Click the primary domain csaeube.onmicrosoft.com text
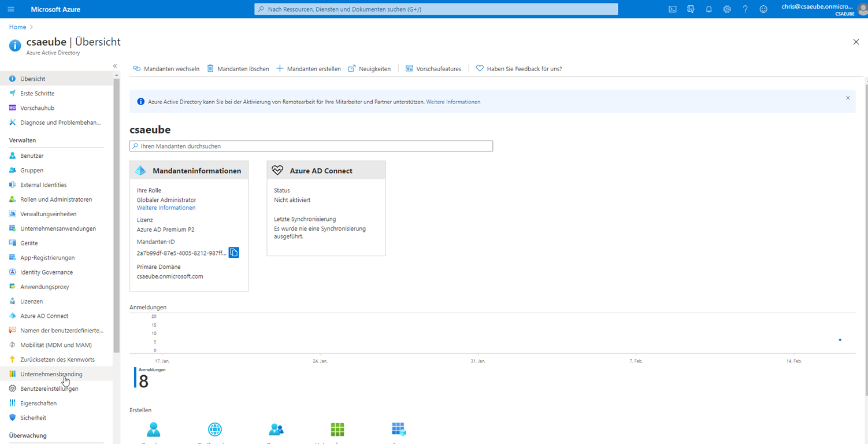Viewport: 868px width, 444px height. (x=170, y=276)
